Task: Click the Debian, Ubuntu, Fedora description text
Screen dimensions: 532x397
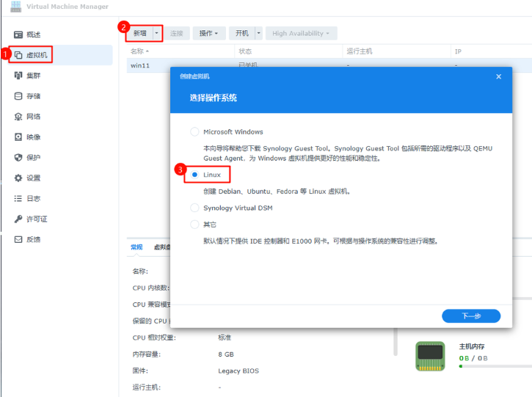Action: (276, 192)
